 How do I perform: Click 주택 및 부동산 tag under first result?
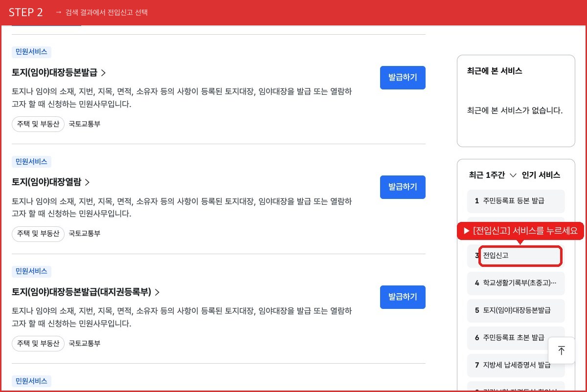38,124
